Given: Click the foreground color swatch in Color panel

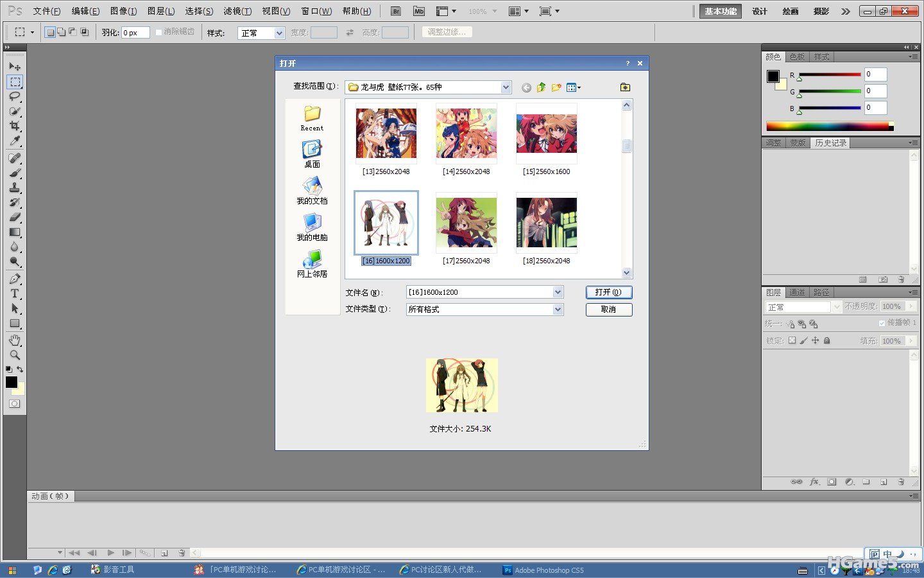Looking at the screenshot, I should pyautogui.click(x=773, y=76).
